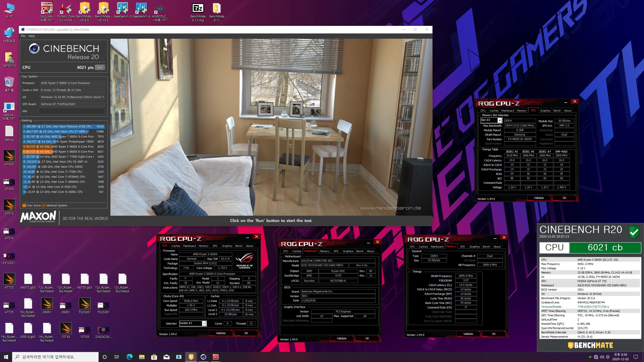
Task: Click Textures/Models row in BenchMate
Action: point(590,307)
